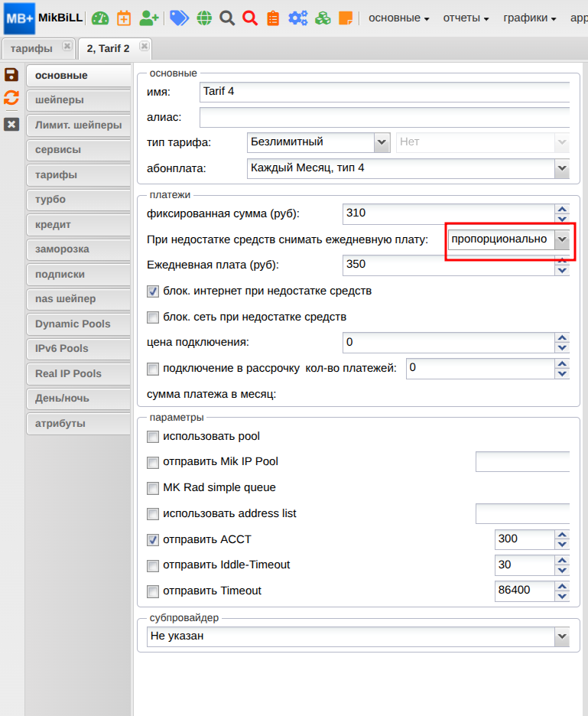
Task: Expand the субпровайдер Не указан dropdown
Action: (562, 636)
